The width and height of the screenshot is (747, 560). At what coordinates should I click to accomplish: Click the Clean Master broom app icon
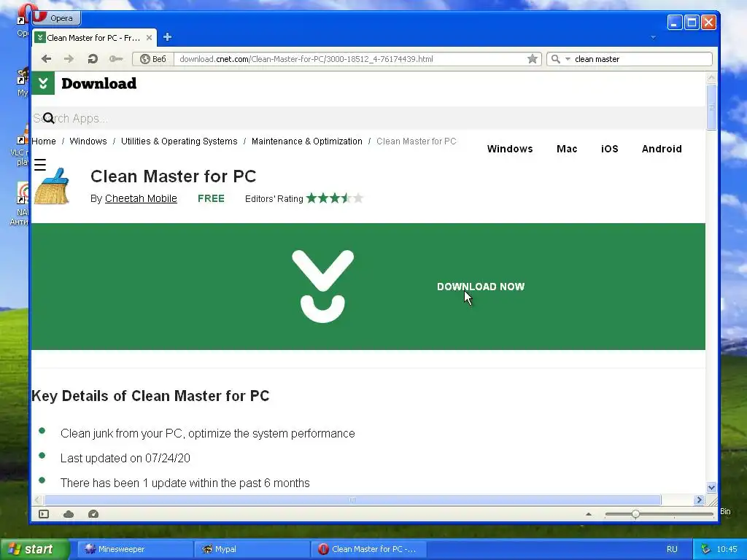click(x=52, y=186)
